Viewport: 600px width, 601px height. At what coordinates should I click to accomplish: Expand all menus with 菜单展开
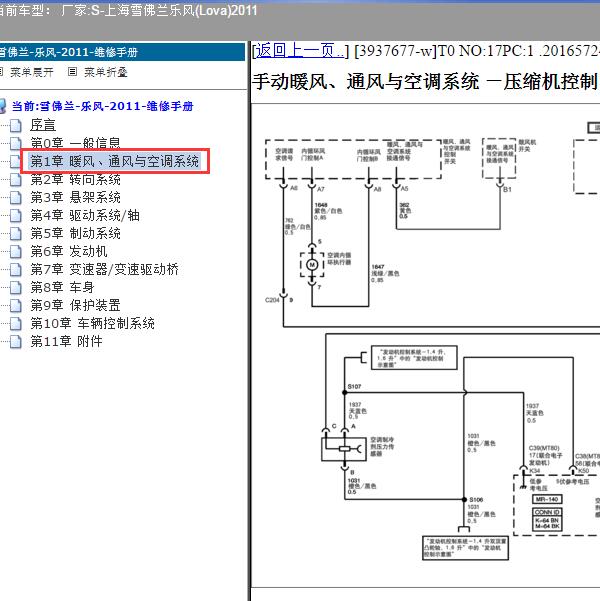click(31, 72)
